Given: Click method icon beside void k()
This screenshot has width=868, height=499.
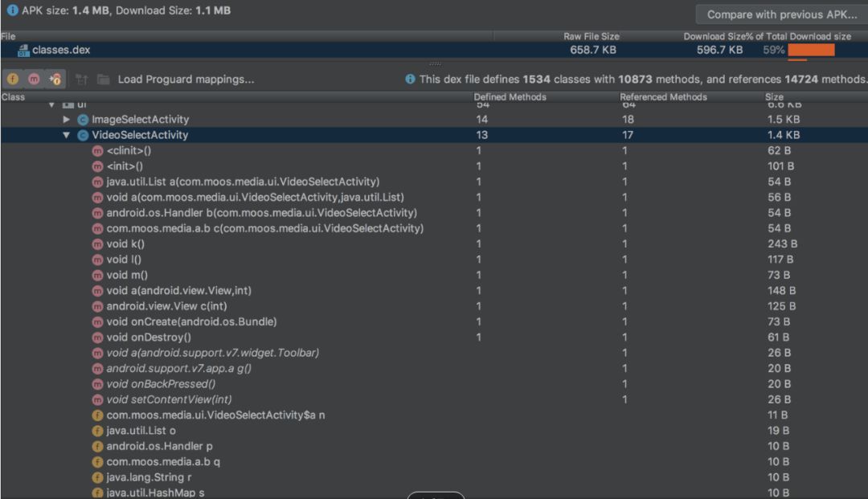Looking at the screenshot, I should [97, 244].
